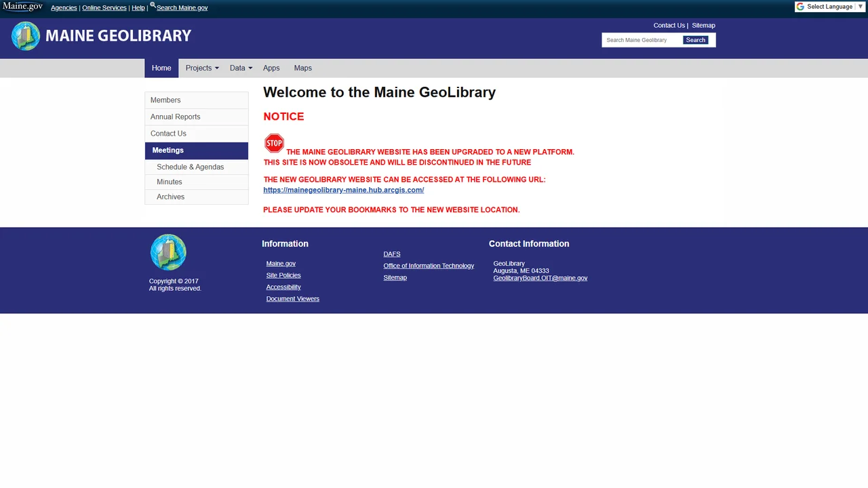The image size is (868, 488).
Task: Click the red NOTICE heading
Action: (x=283, y=117)
